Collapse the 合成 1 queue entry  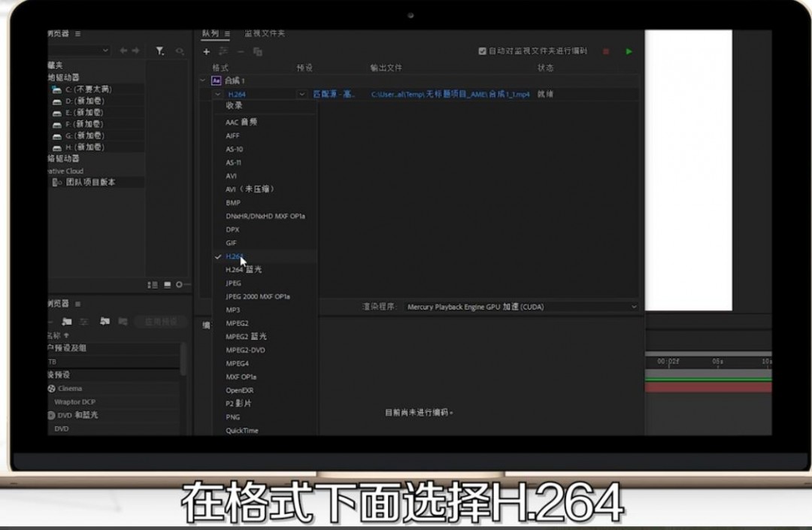(x=201, y=80)
